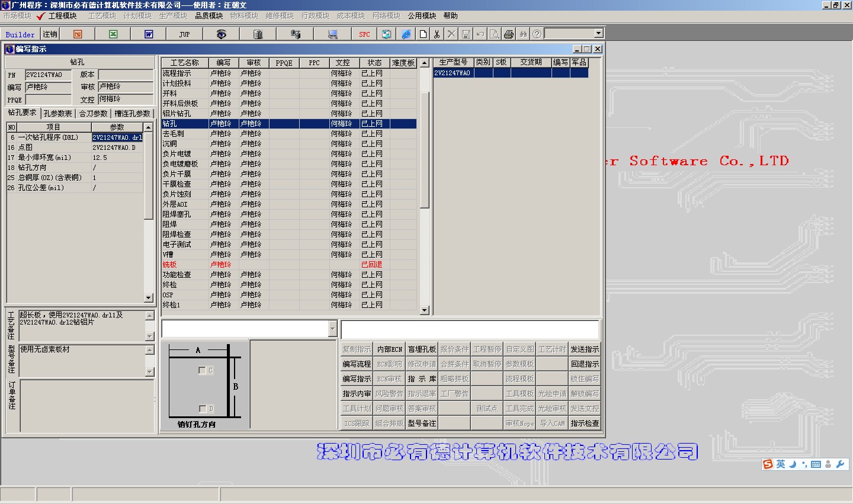The height and width of the screenshot is (504, 853).
Task: Click the computer terminal toolbar icon
Action: pyautogui.click(x=332, y=34)
